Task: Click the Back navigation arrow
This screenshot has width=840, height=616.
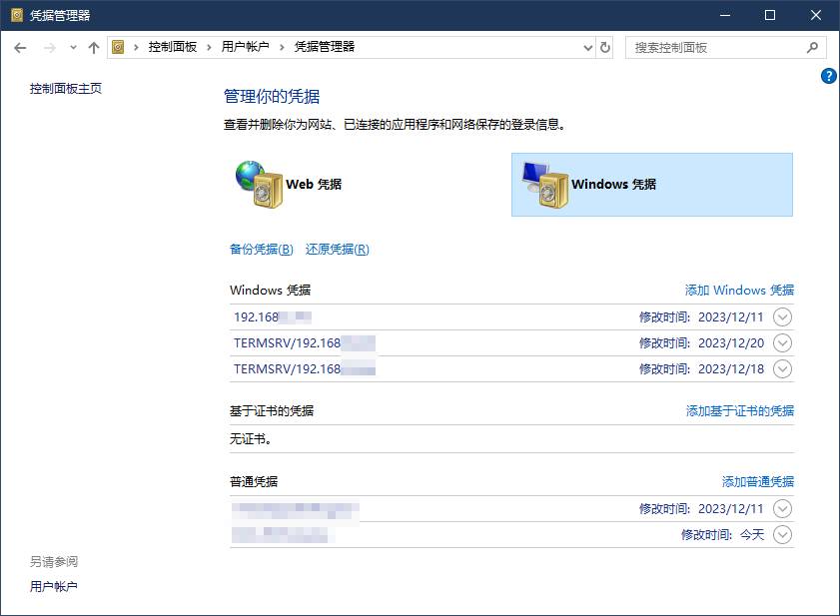Action: click(x=20, y=48)
